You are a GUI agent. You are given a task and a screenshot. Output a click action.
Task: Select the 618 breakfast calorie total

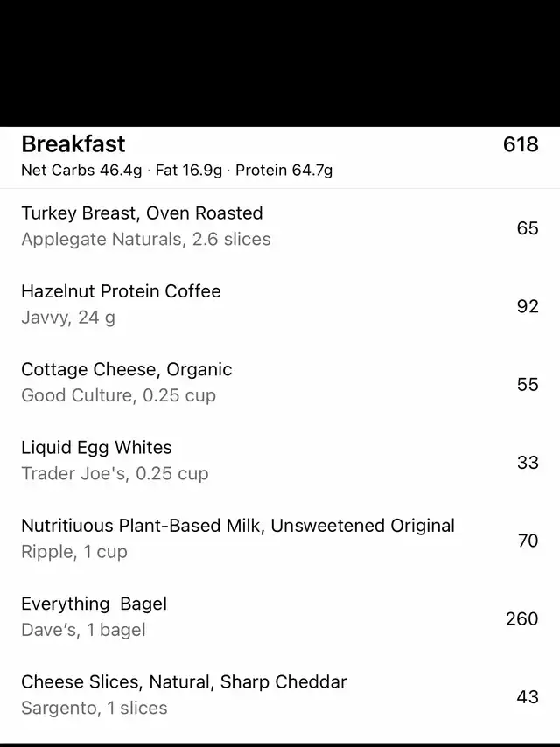(x=521, y=144)
